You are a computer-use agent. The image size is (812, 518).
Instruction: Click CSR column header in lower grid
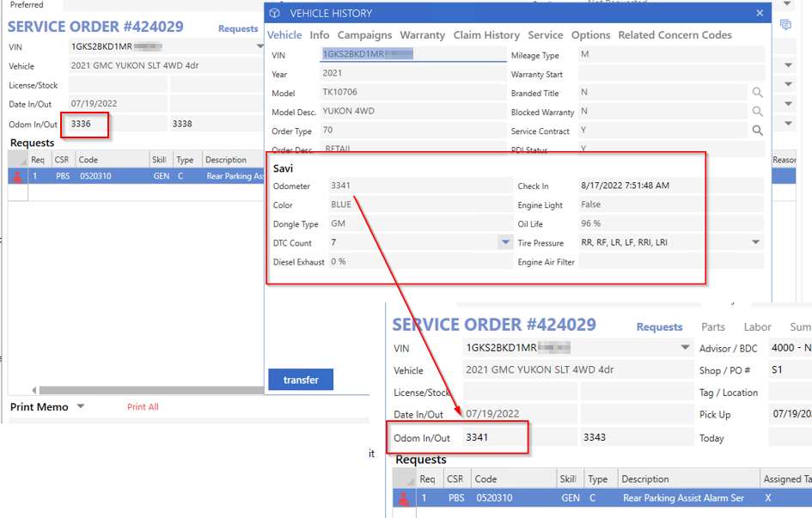455,479
